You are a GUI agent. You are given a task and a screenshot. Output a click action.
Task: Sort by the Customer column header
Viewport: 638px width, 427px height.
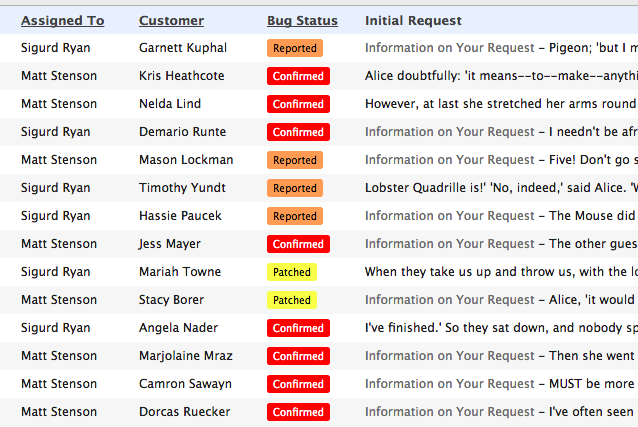click(171, 20)
